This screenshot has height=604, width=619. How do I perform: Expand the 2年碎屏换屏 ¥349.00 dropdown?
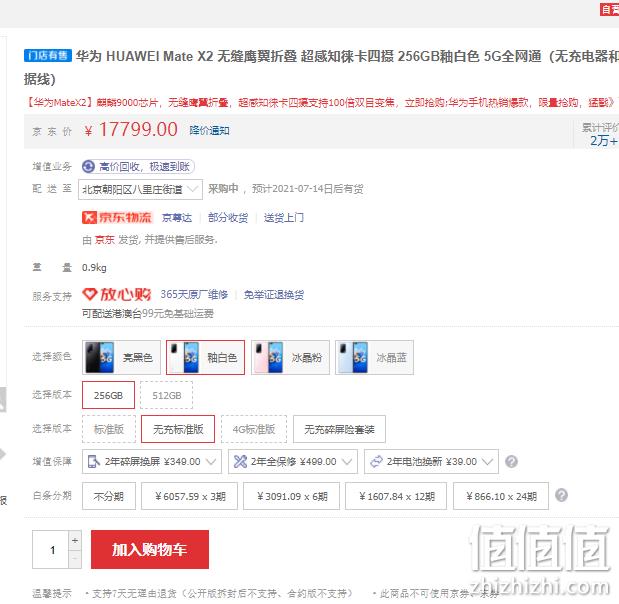coord(152,461)
